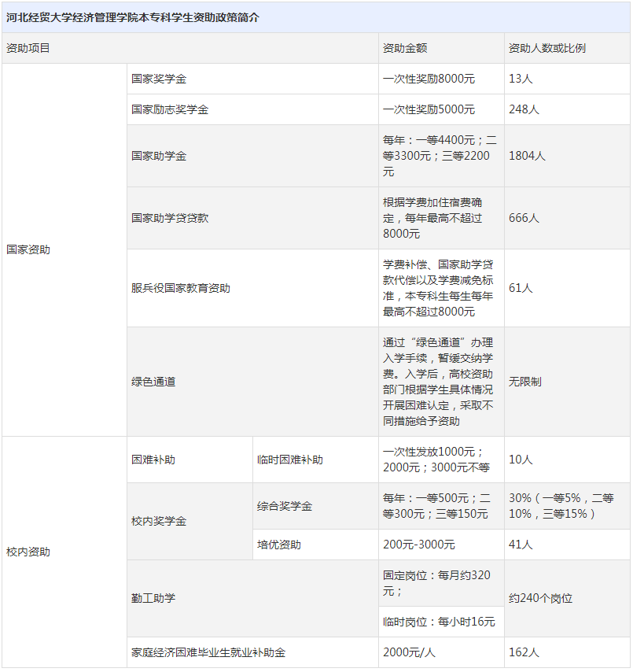Click the 国家助学金 row label
Screen dimensions: 633x672
[252, 156]
